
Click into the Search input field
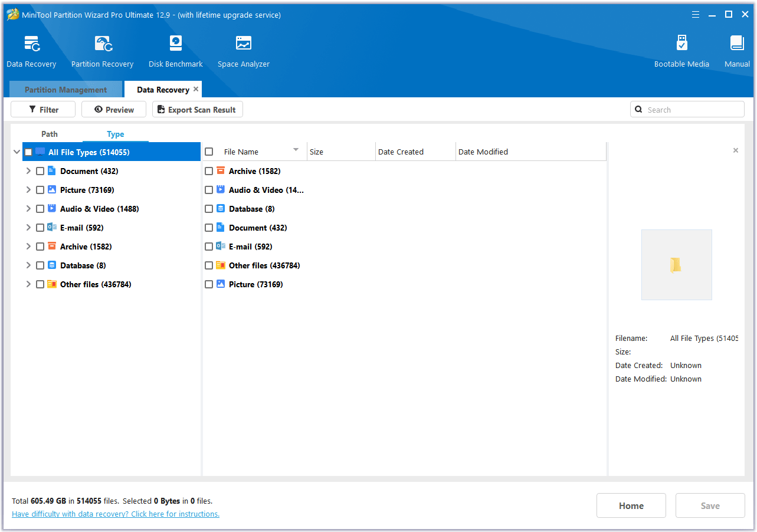687,110
